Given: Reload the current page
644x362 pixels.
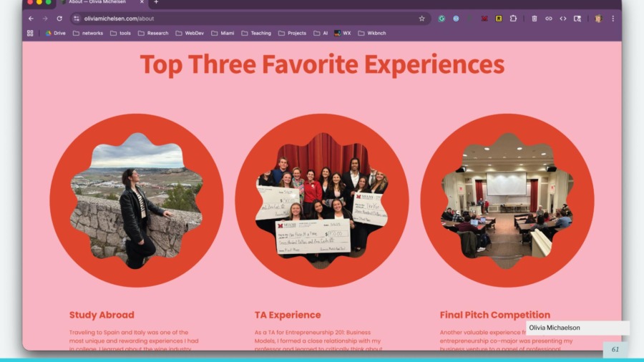Looking at the screenshot, I should click(59, 19).
